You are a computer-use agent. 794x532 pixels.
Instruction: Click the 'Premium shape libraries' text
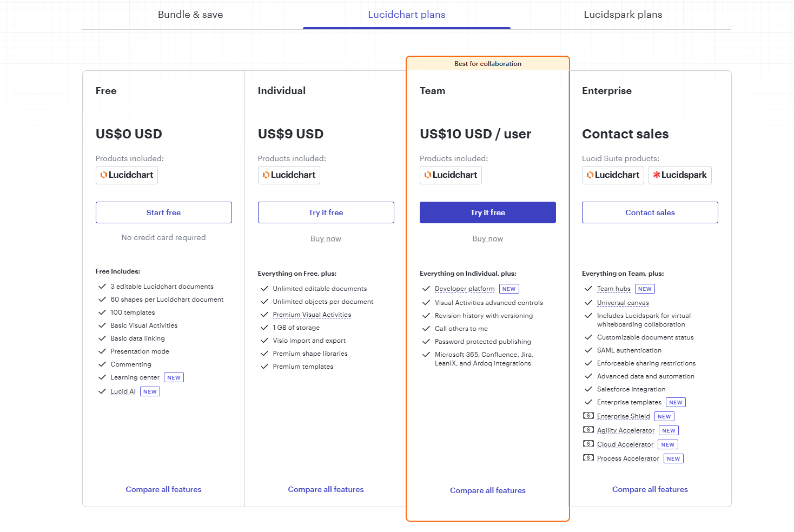coord(310,354)
